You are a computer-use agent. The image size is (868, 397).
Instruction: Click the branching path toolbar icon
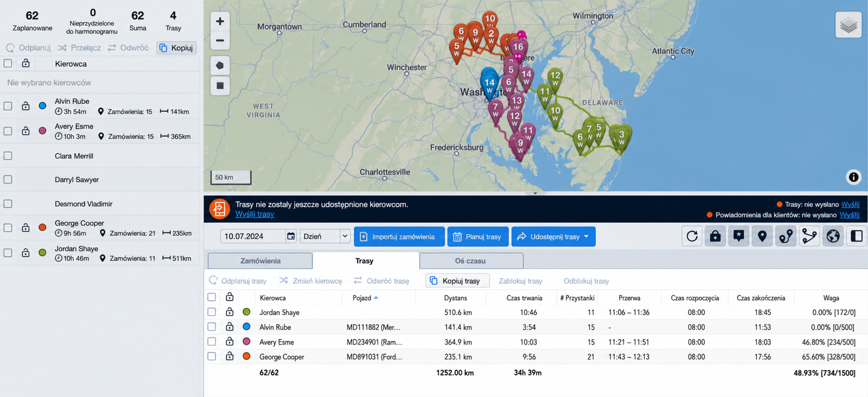[x=809, y=236]
